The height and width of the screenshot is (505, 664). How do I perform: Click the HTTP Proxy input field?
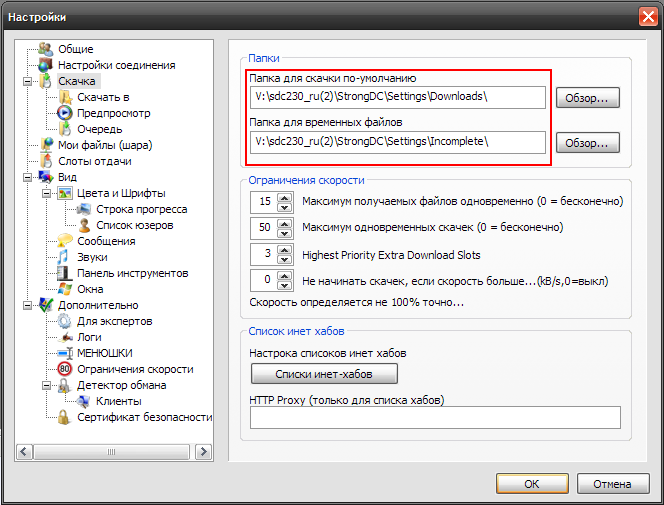435,417
